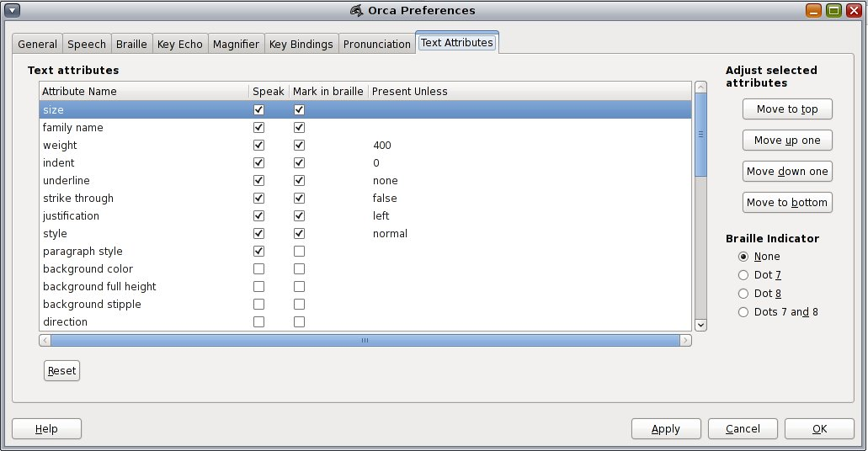Viewport: 868px width, 451px height.
Task: Go to the Braille tab
Action: (131, 45)
